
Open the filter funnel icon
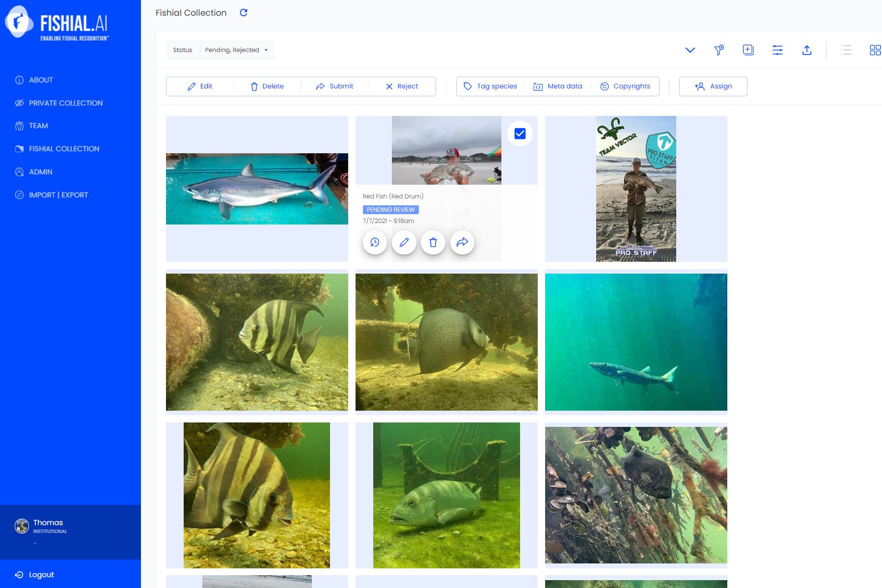(719, 50)
